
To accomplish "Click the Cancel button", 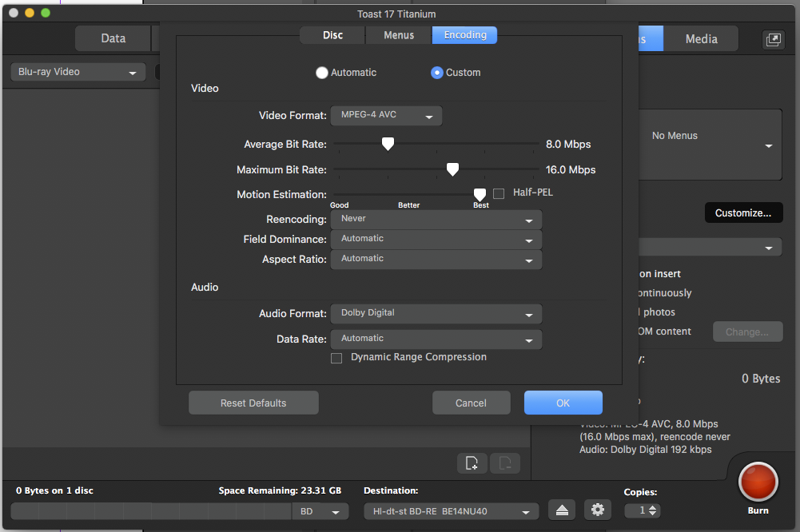I will pos(471,403).
